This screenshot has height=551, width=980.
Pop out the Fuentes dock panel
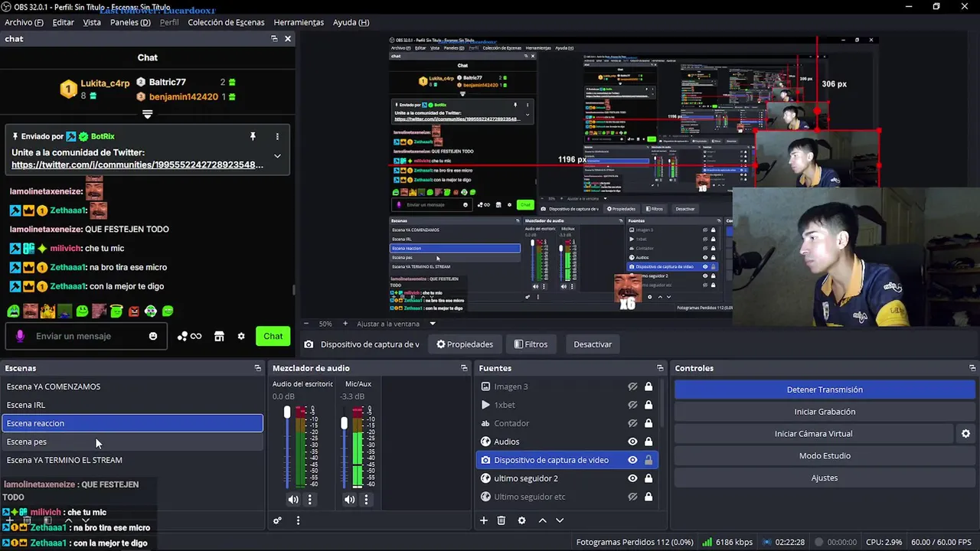(x=660, y=368)
